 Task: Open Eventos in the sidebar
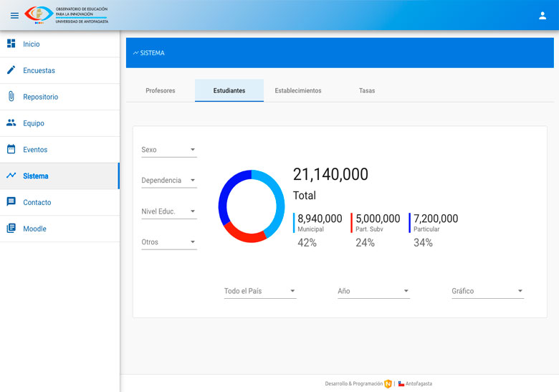(x=60, y=149)
